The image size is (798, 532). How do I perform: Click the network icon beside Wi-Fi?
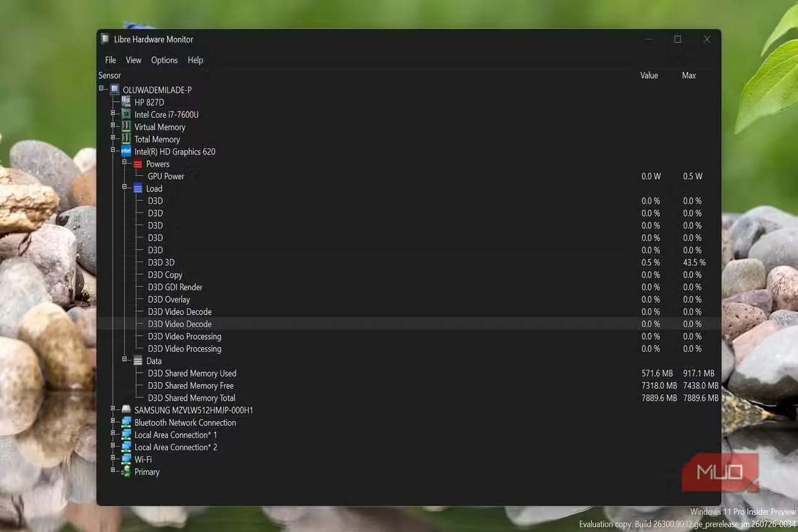point(126,460)
